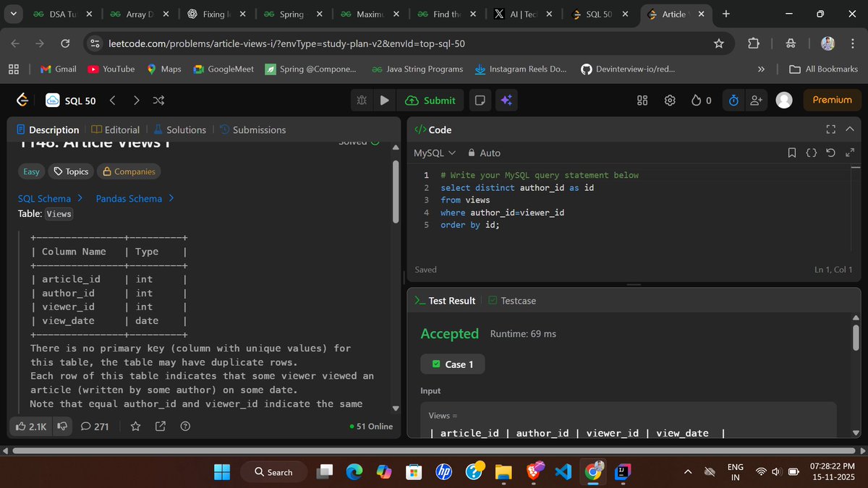The image size is (868, 488).
Task: Click the test result panel scrollbar
Action: 856,337
